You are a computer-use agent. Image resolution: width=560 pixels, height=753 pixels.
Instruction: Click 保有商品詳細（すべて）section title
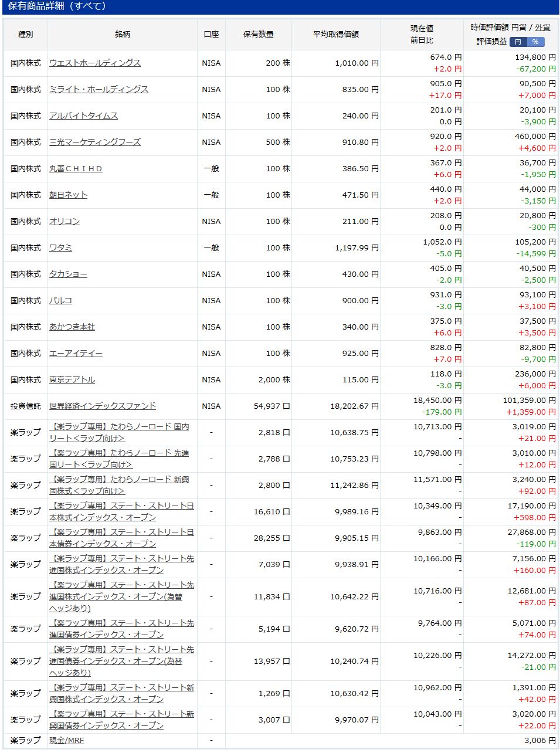point(57,6)
